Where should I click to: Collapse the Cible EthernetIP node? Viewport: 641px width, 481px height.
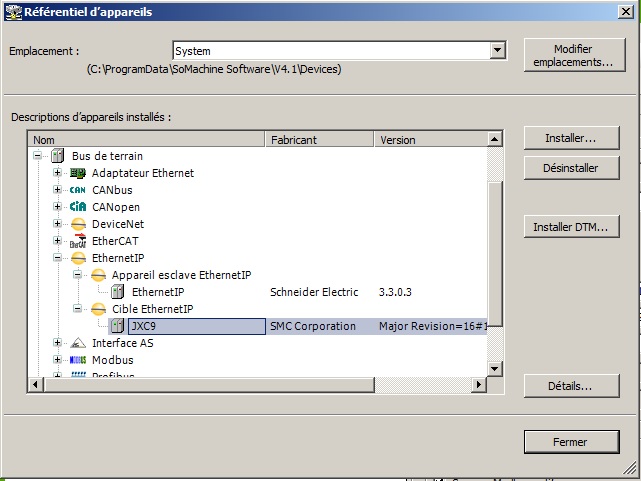pos(76,309)
